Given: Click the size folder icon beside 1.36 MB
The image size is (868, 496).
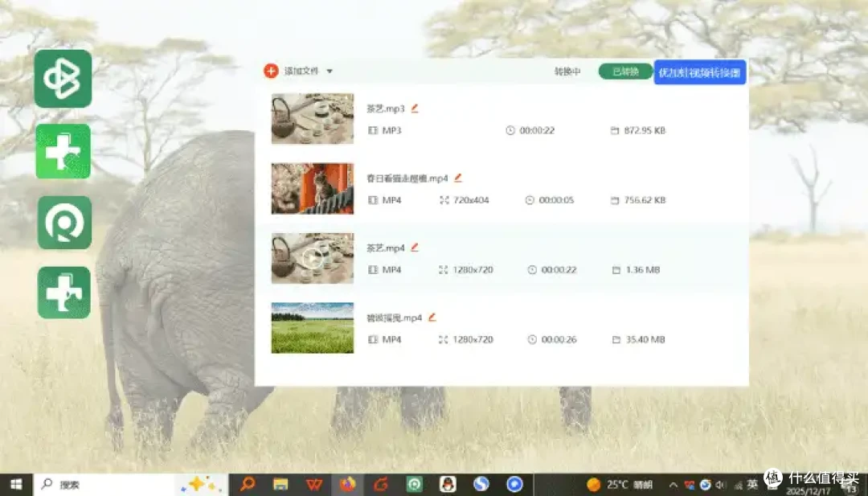Looking at the screenshot, I should point(616,269).
